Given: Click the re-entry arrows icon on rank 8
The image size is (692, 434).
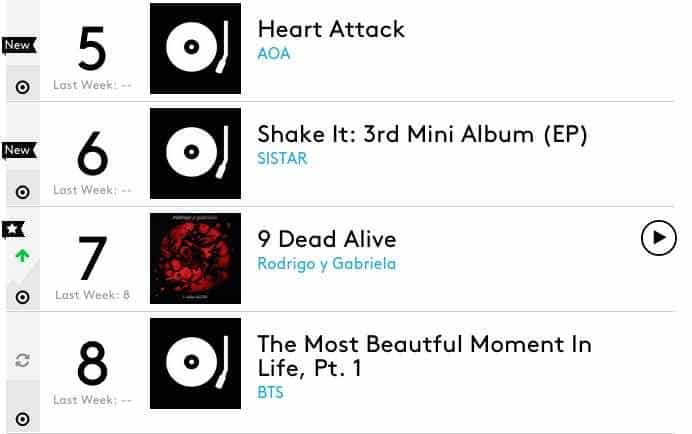Looking at the screenshot, I should pyautogui.click(x=22, y=360).
